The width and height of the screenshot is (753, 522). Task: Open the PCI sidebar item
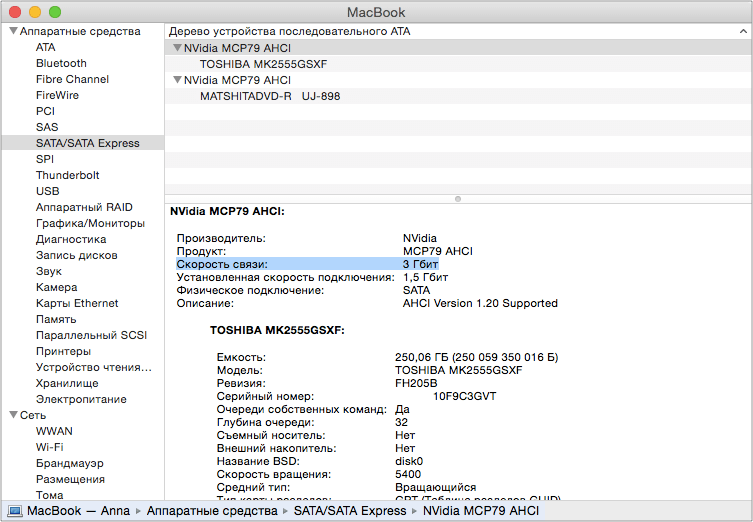coord(45,111)
